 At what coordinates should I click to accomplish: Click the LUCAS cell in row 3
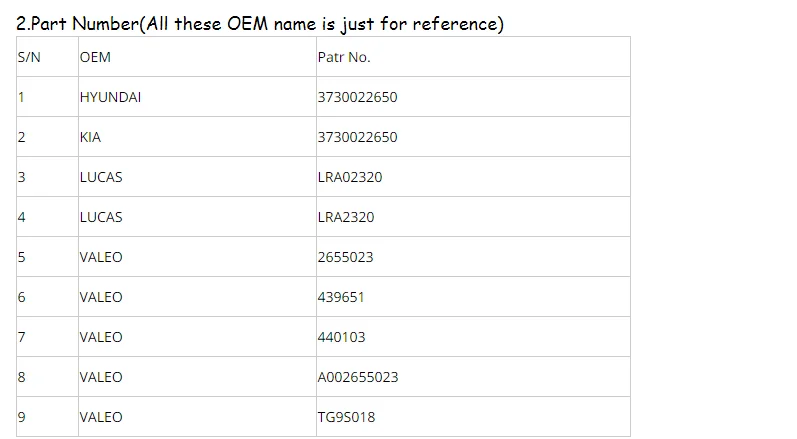click(101, 177)
